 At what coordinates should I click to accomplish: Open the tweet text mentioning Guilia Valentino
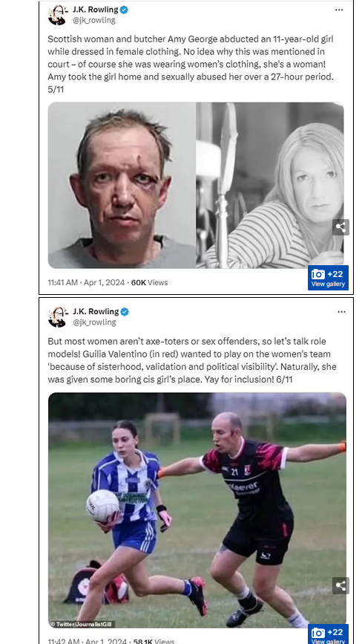[192, 360]
